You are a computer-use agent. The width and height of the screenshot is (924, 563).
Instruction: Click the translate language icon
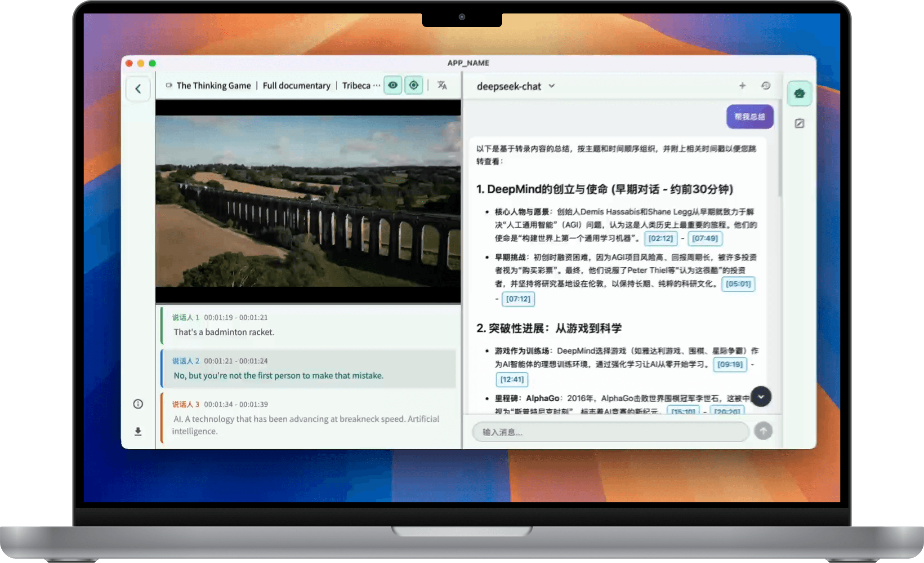[442, 85]
